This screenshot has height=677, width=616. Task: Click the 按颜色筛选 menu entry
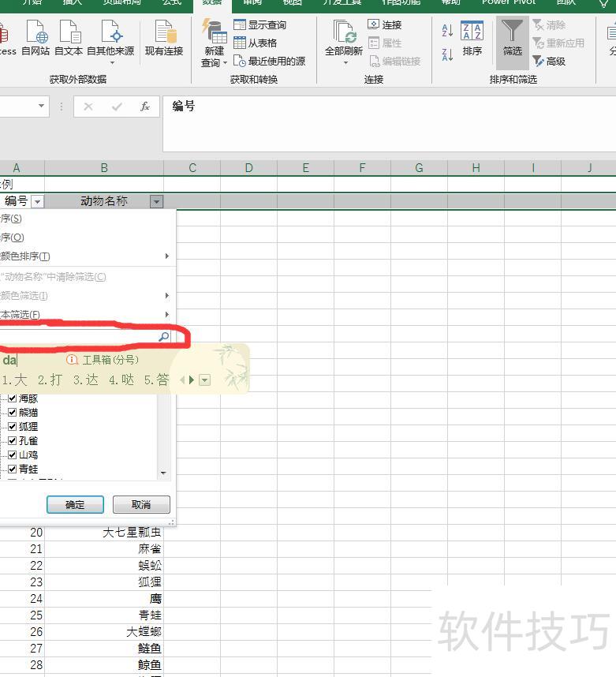tap(86, 296)
